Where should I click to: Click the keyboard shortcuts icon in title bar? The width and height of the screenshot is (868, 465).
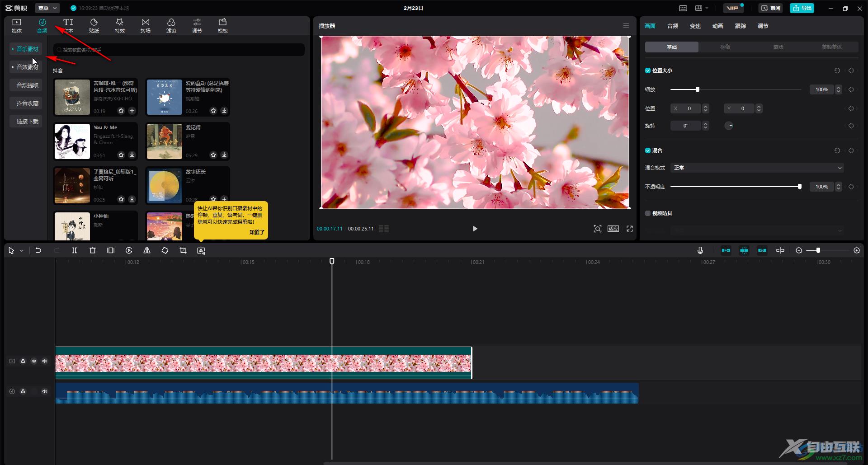coord(683,8)
